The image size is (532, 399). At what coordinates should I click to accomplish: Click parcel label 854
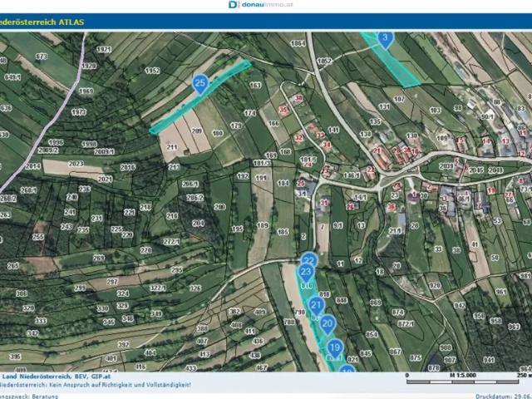point(372,334)
